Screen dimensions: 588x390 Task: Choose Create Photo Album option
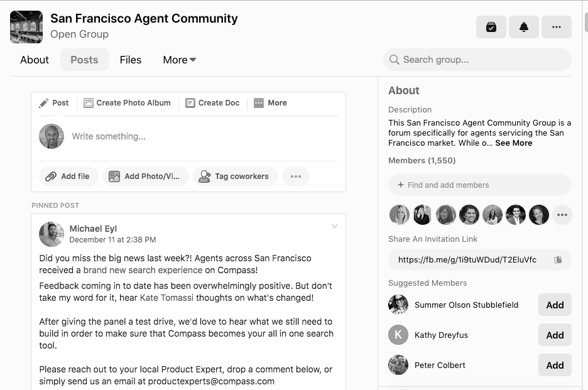coord(127,103)
